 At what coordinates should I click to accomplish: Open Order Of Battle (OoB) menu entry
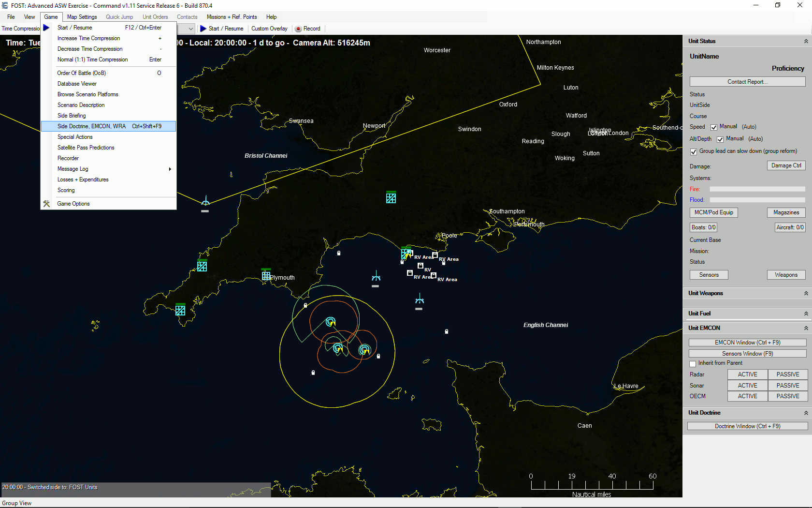(x=109, y=73)
